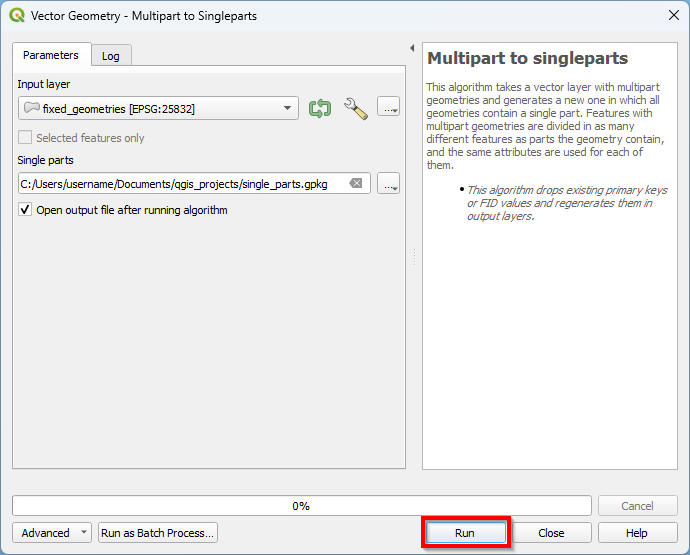Select the Parameters tab

coord(51,55)
